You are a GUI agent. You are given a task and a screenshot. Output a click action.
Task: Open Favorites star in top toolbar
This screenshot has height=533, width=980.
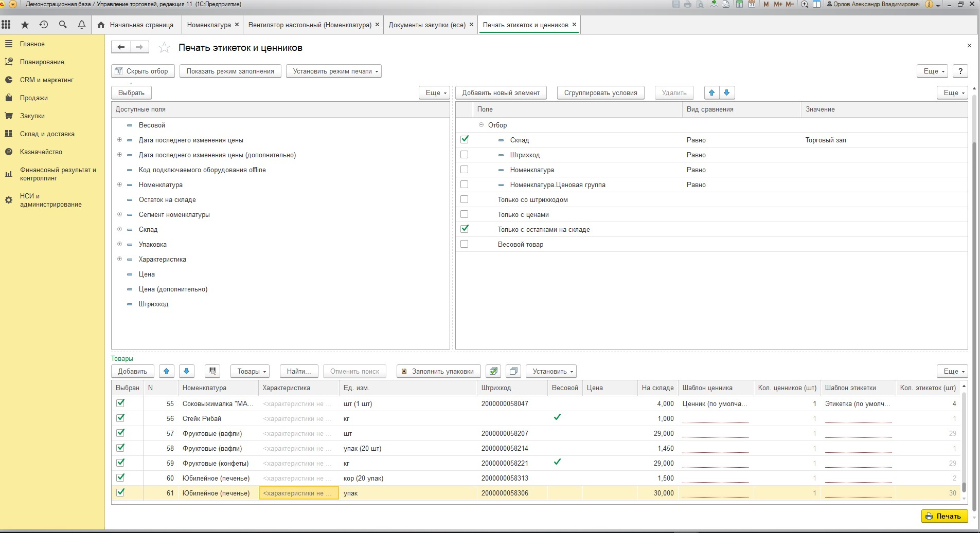(x=25, y=25)
